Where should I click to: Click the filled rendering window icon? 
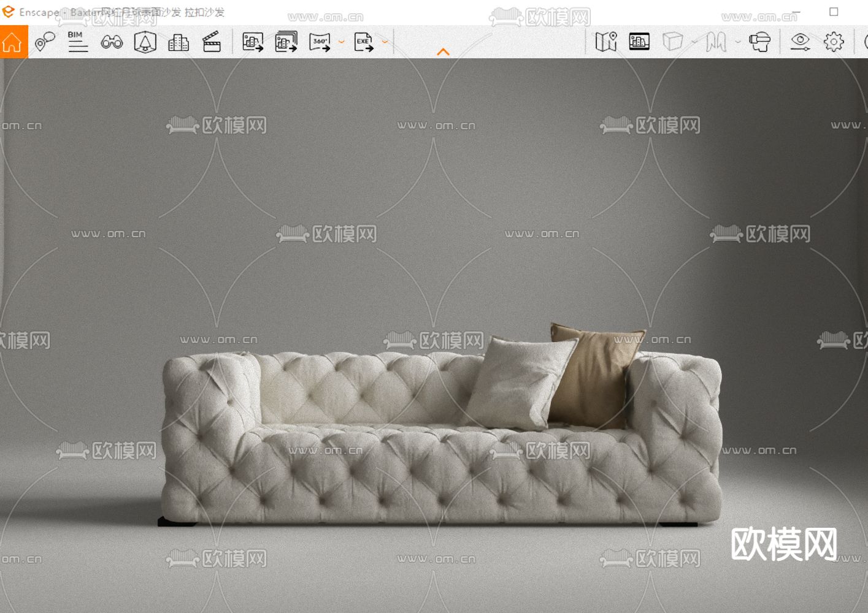click(x=639, y=42)
